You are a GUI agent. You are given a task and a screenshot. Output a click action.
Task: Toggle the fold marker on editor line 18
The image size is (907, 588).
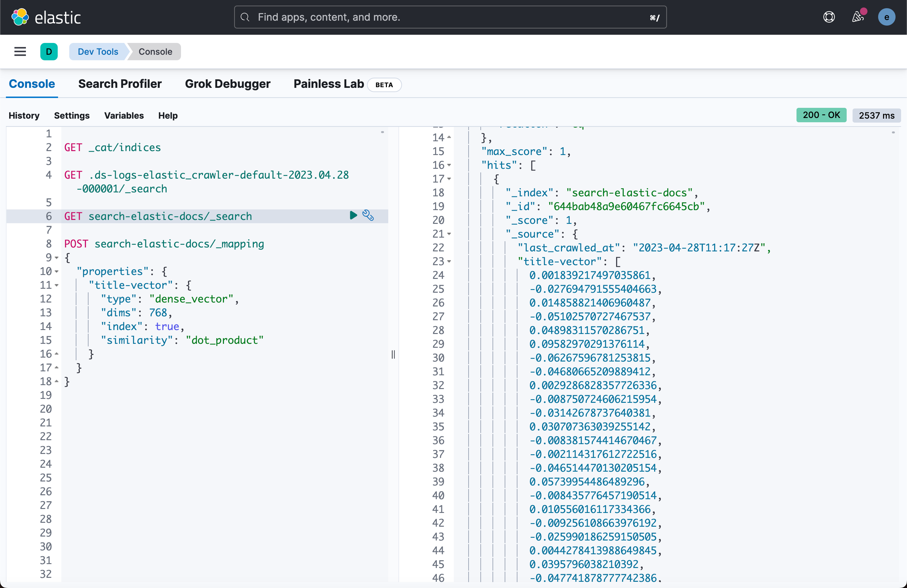pos(57,381)
